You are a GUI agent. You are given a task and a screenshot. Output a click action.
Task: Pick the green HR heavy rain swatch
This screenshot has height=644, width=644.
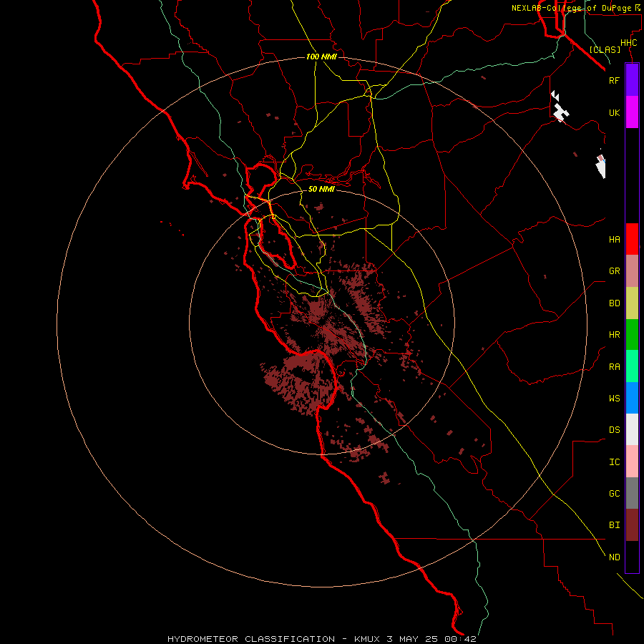[632, 335]
